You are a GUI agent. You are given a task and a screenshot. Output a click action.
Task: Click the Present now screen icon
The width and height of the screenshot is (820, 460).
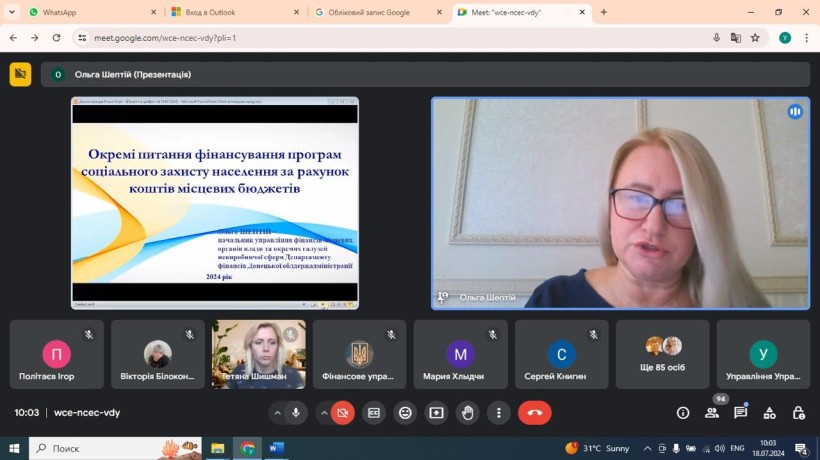coord(436,413)
